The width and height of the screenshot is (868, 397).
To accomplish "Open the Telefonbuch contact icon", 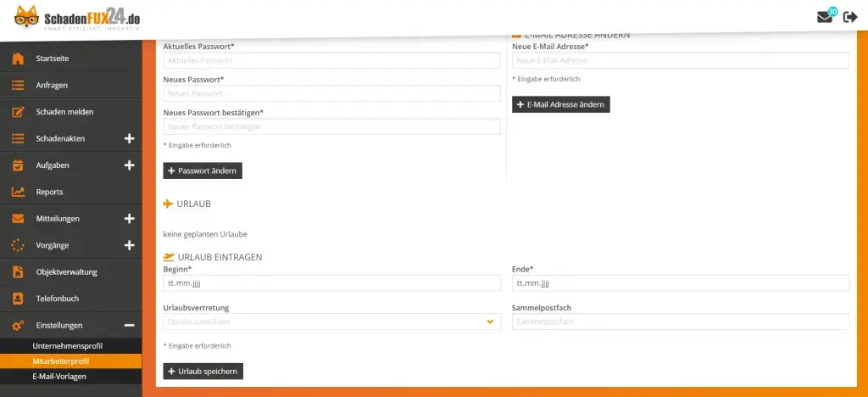I will click(17, 299).
